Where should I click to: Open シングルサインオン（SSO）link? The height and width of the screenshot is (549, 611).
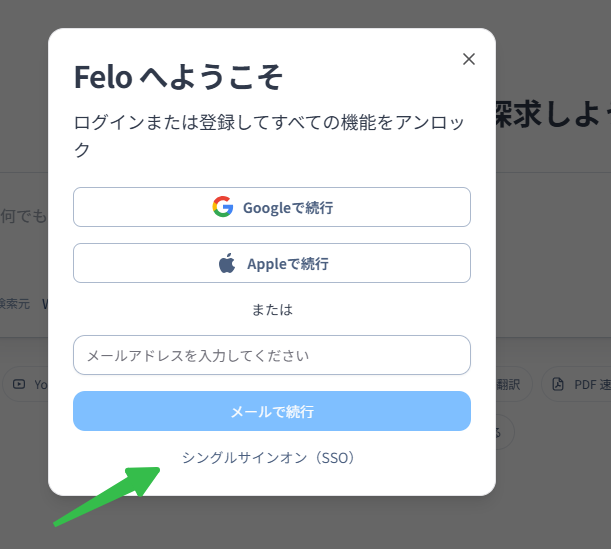click(268, 457)
